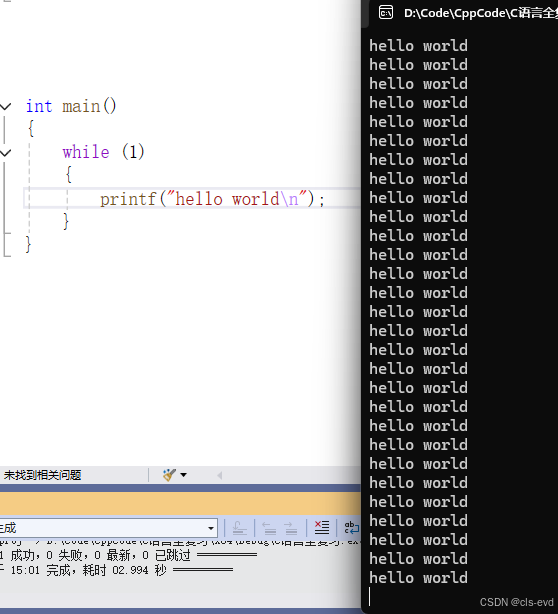
Task: Click the 'int' keyword in code
Action: click(x=39, y=106)
